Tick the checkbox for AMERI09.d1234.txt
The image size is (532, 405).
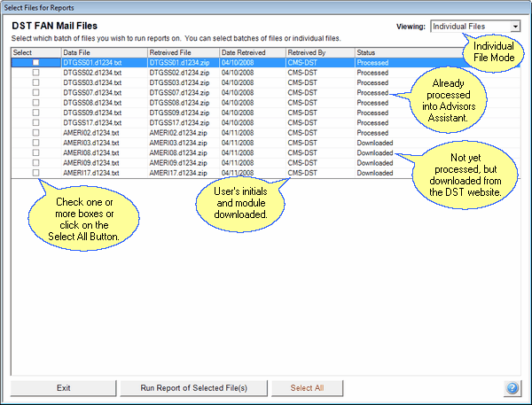click(35, 162)
